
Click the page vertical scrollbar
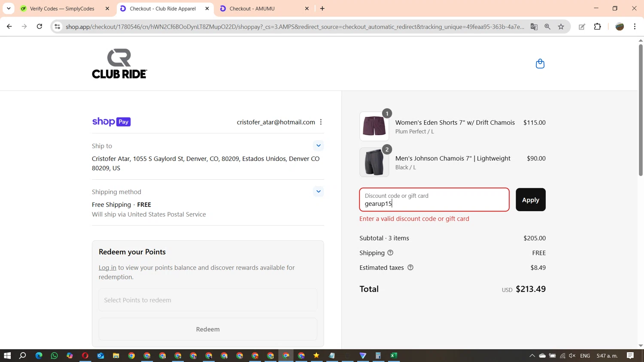(641, 109)
